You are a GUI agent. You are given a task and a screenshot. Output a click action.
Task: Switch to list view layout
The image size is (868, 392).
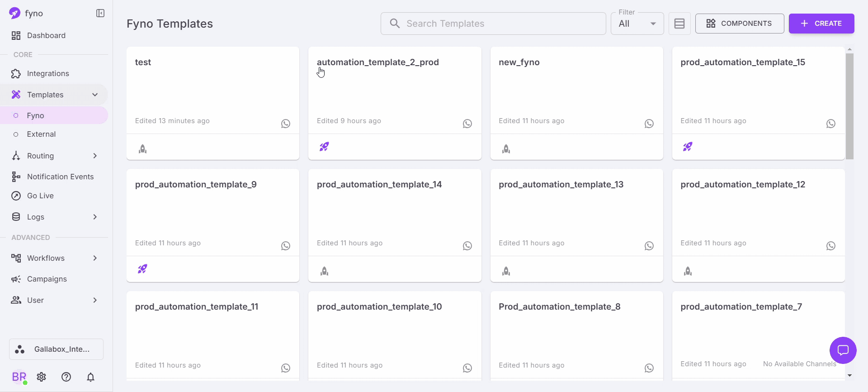click(679, 24)
